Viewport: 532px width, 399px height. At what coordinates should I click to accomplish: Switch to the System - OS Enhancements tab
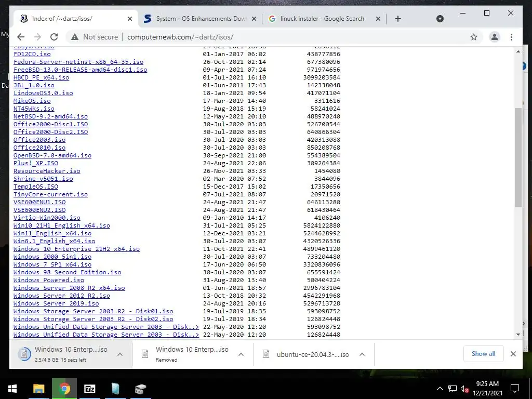click(x=200, y=19)
